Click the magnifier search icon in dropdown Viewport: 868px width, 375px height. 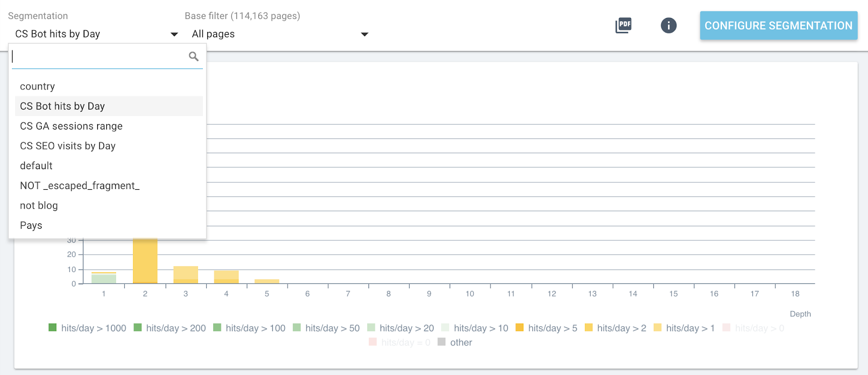(x=194, y=56)
